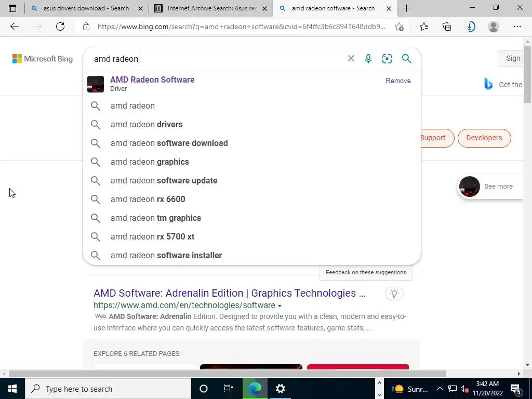Viewport: 532px width, 399px height.
Task: Open the Settings and more ellipsis menu
Action: click(517, 26)
